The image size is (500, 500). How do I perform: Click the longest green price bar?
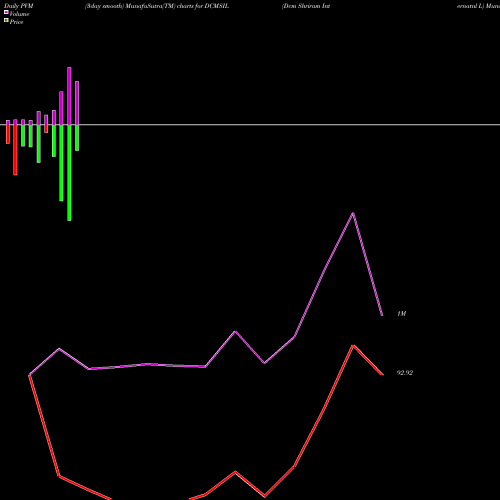coord(69,173)
